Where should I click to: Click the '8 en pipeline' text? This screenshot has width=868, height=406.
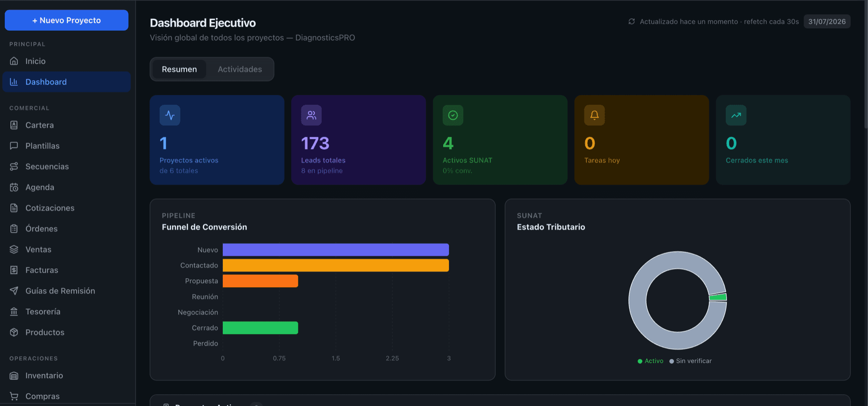(322, 171)
